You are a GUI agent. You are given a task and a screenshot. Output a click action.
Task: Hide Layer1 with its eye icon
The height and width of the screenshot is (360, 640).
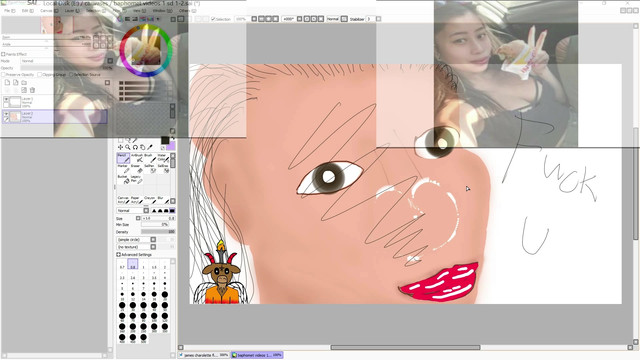point(6,99)
